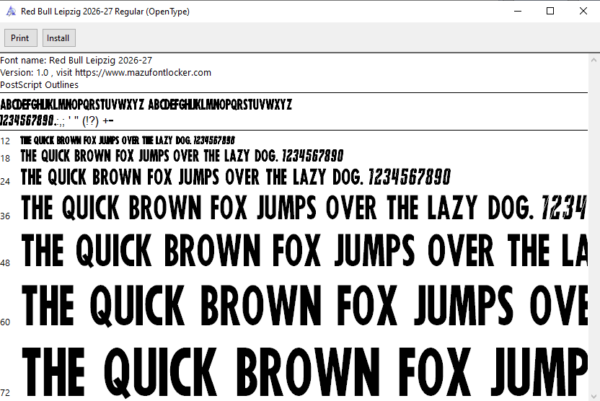Click the window title 'Red Bull Leipzig 2026-27 Regular (OpenType)'
The image size is (600, 401).
click(x=105, y=11)
